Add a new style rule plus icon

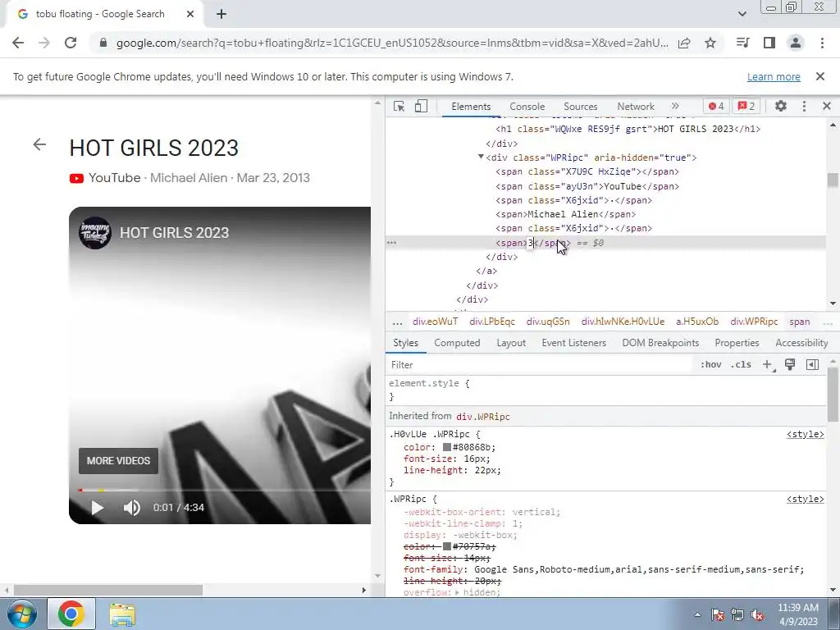coord(767,365)
